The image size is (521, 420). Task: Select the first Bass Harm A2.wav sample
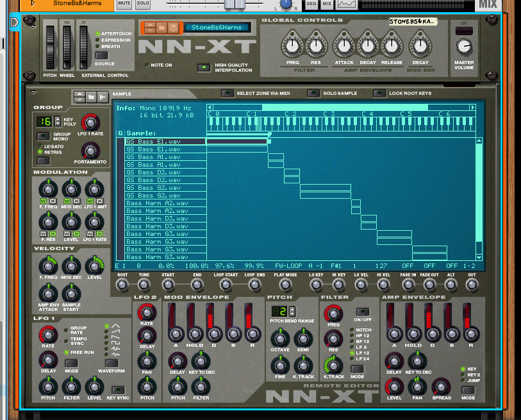pos(165,203)
